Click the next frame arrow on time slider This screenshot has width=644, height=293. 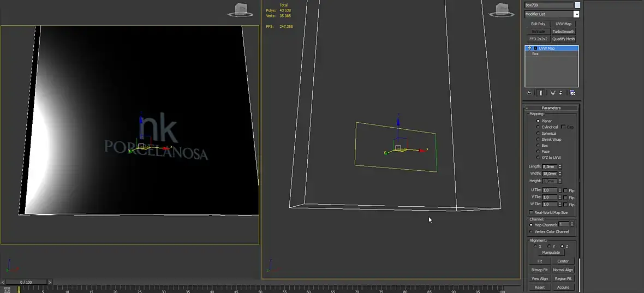click(50, 282)
